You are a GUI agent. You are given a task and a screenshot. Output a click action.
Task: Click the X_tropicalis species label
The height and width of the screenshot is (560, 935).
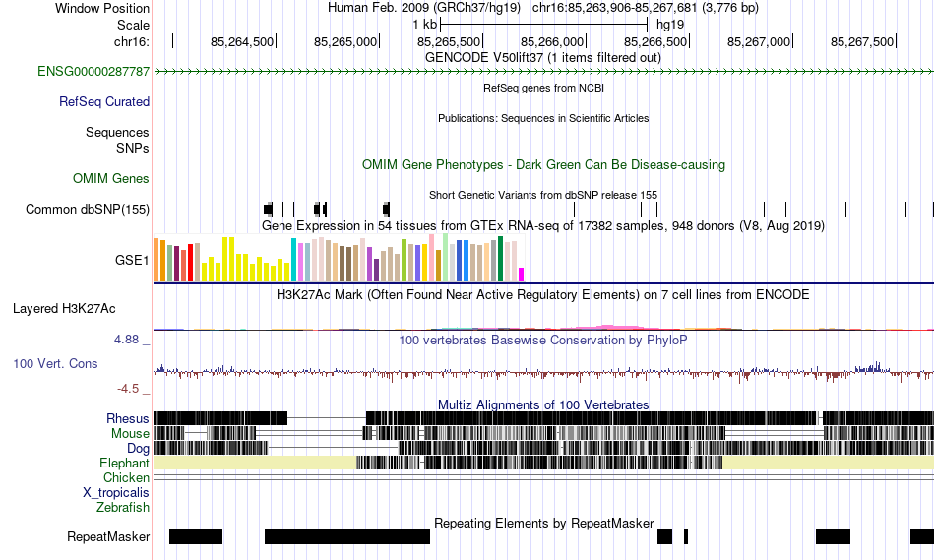coord(116,493)
